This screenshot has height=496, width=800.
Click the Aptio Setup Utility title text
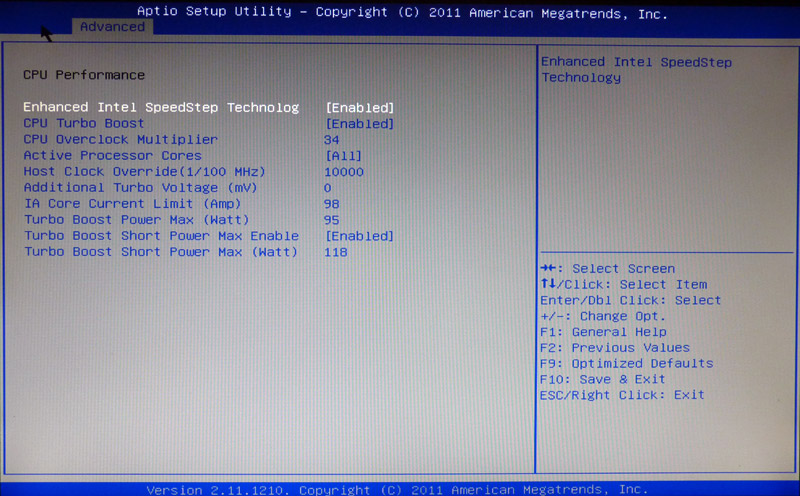(402, 12)
